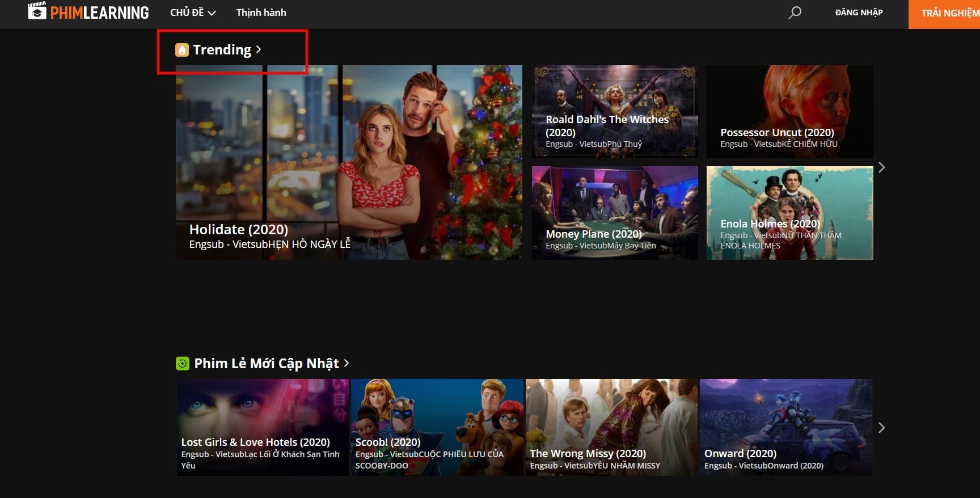Click 'Engsub - VietsubOnward (2020)' subtitle

764,466
